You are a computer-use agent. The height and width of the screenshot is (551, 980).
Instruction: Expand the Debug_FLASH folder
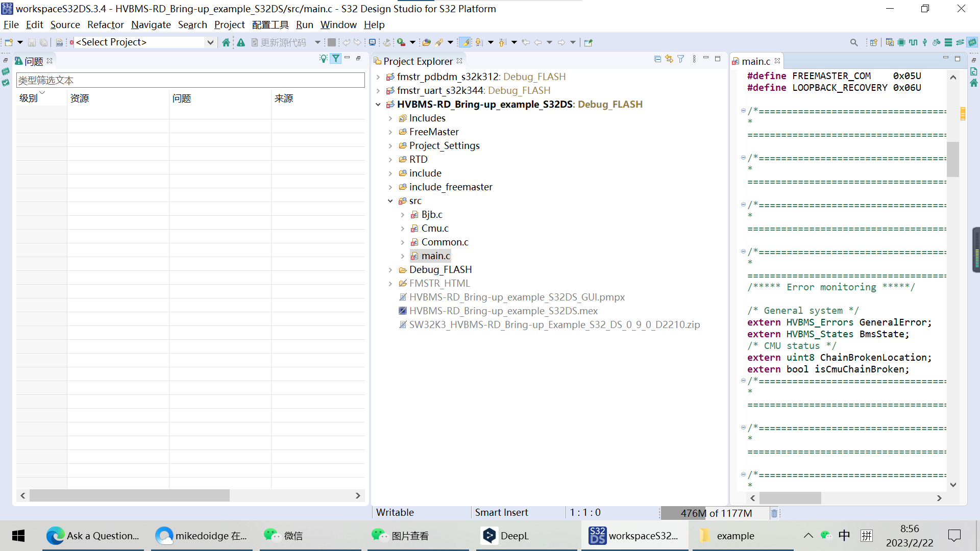390,270
